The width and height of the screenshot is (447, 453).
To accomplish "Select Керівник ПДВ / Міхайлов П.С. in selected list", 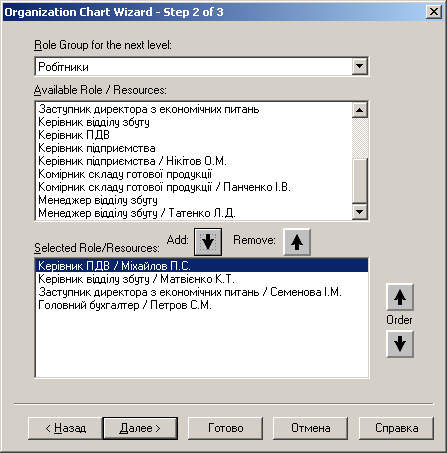I will [x=202, y=266].
